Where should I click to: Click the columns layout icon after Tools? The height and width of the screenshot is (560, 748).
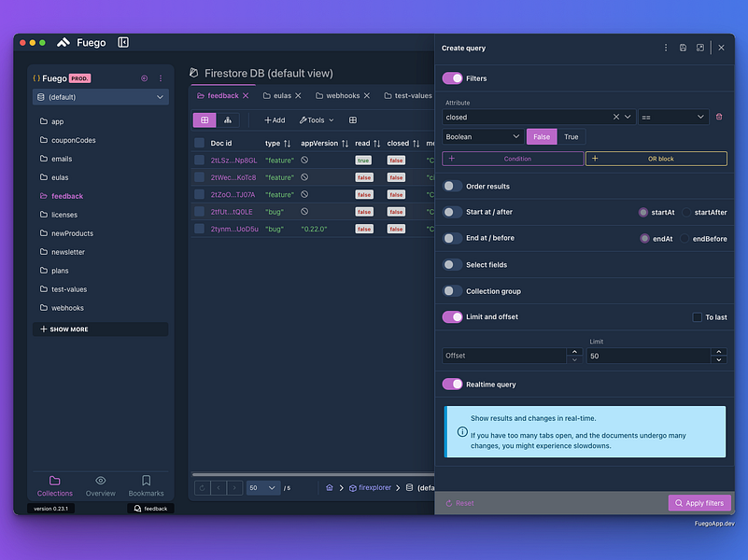pos(353,120)
